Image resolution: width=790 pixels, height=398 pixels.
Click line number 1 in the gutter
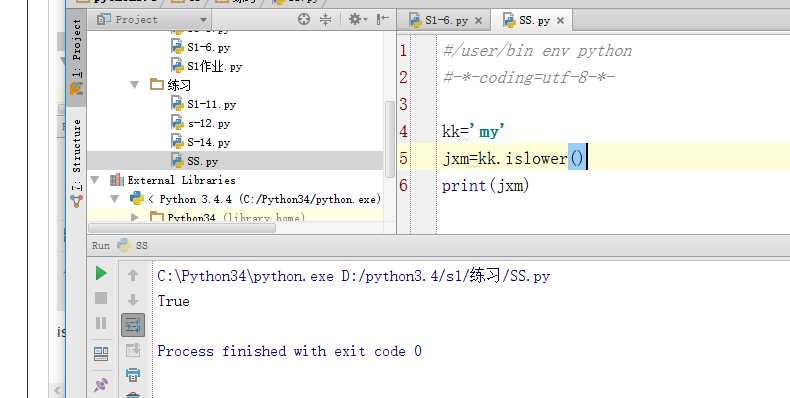pyautogui.click(x=403, y=50)
